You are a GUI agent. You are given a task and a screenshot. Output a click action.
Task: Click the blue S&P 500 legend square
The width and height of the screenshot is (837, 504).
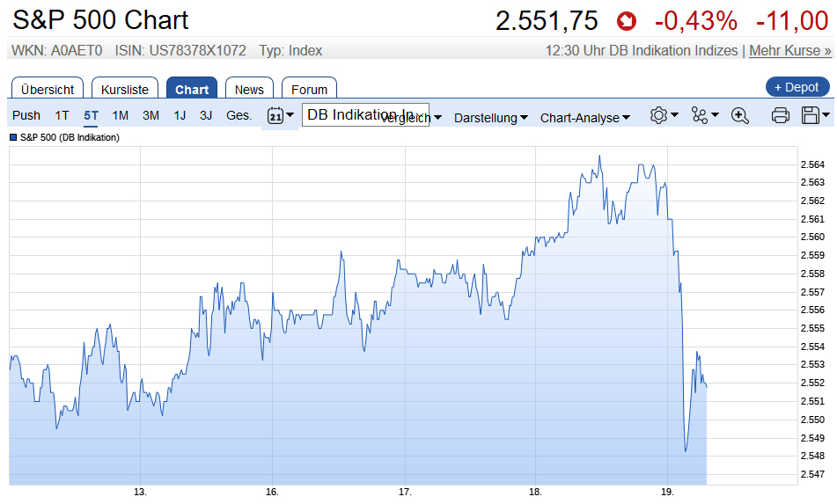click(14, 137)
